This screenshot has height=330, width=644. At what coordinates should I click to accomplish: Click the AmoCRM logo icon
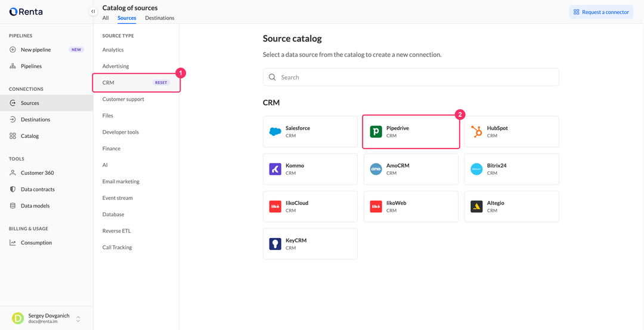(376, 169)
